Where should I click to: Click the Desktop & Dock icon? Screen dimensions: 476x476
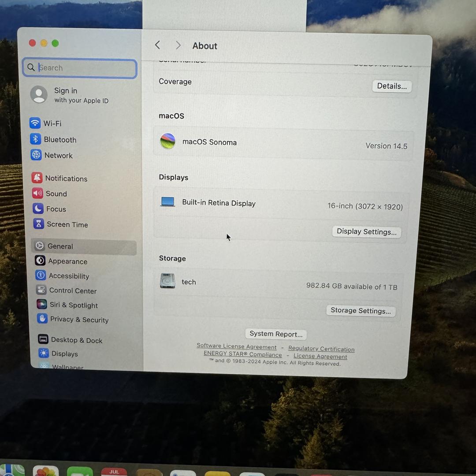tap(43, 339)
